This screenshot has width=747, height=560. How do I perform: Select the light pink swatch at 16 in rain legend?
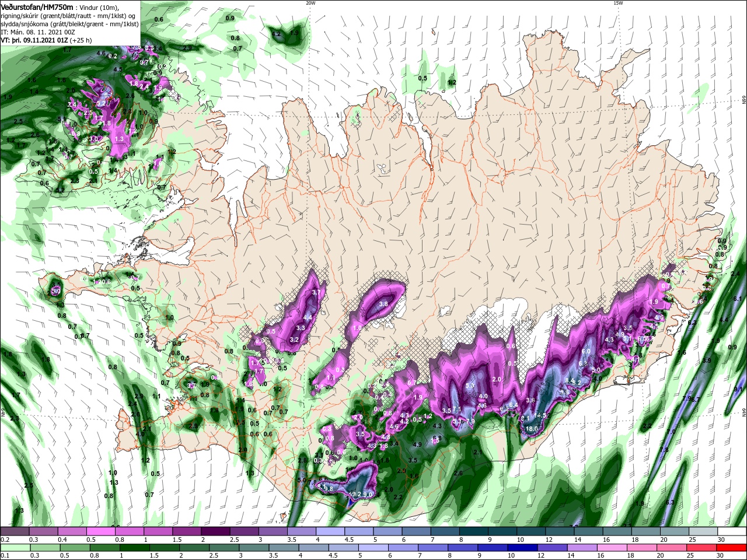pyautogui.click(x=612, y=548)
